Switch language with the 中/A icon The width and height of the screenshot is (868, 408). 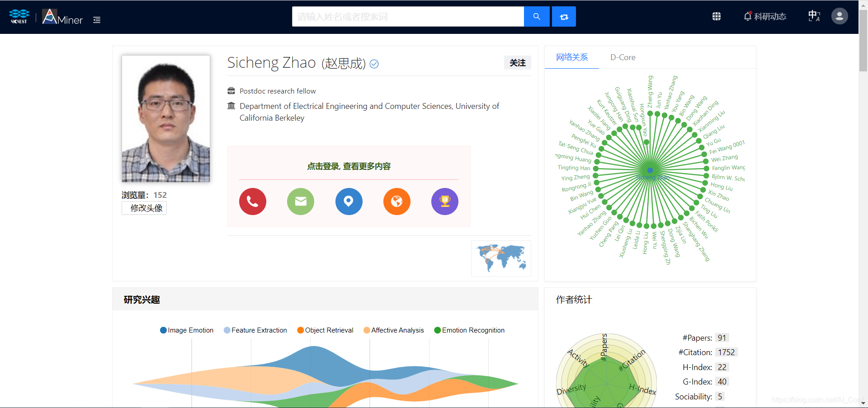coord(814,16)
